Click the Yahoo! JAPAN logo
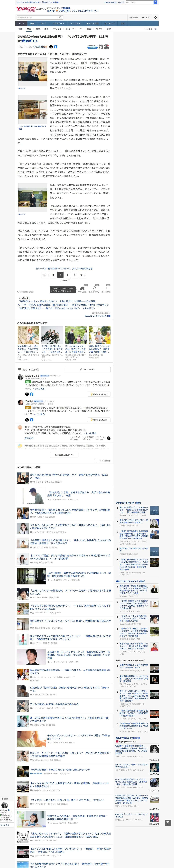Screen dimensions: 174x868 pos(26,9)
